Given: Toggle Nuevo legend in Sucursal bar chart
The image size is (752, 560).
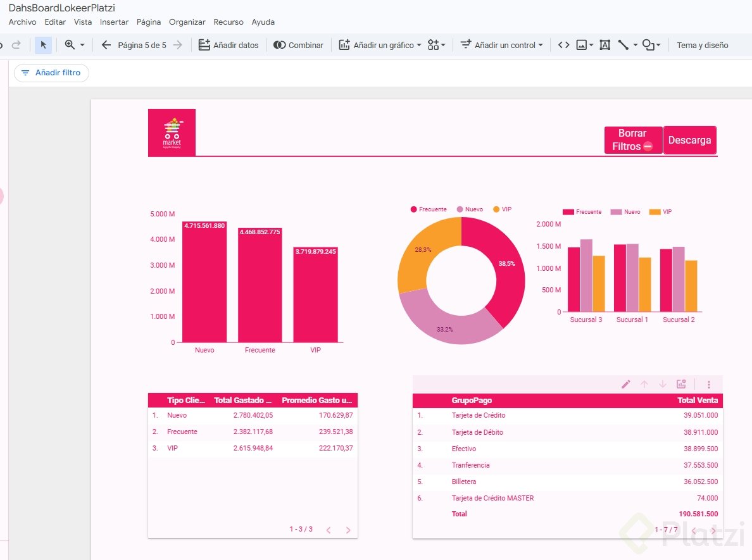Looking at the screenshot, I should point(625,212).
